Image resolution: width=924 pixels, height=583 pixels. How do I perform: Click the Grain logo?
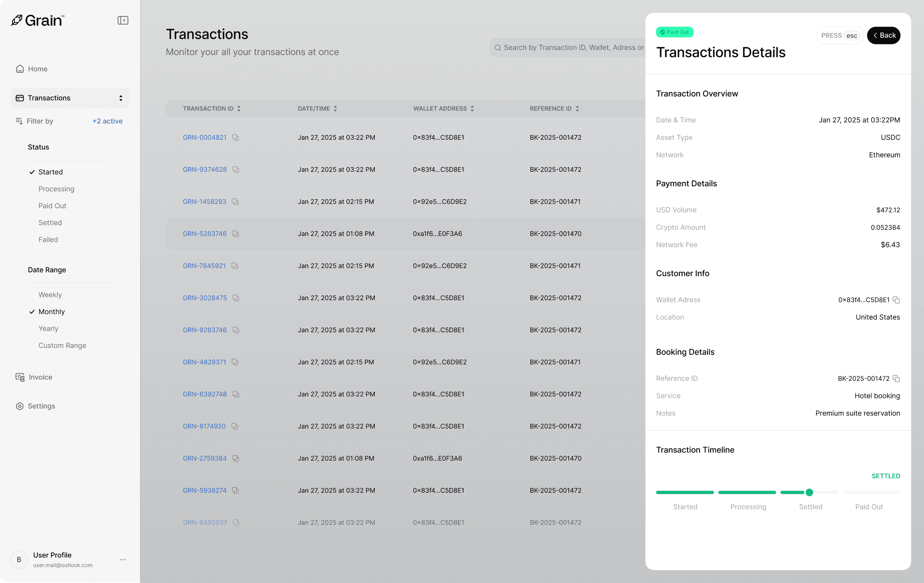pyautogui.click(x=38, y=20)
